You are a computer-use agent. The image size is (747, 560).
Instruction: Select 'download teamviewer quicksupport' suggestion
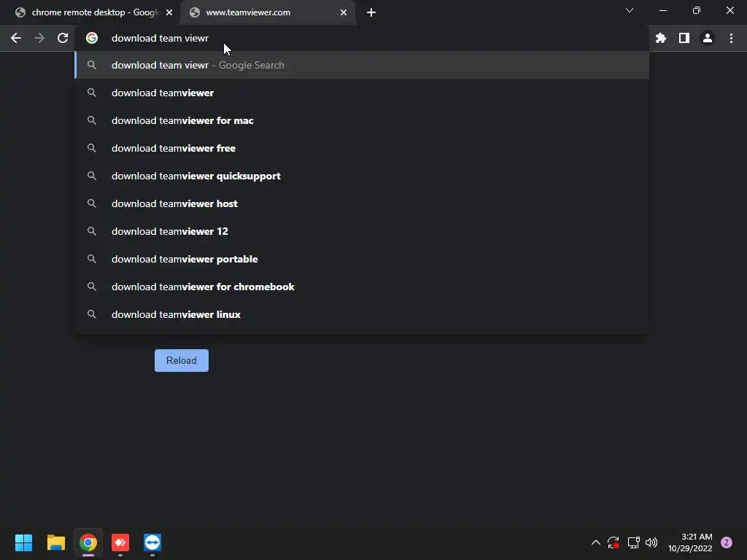click(362, 176)
